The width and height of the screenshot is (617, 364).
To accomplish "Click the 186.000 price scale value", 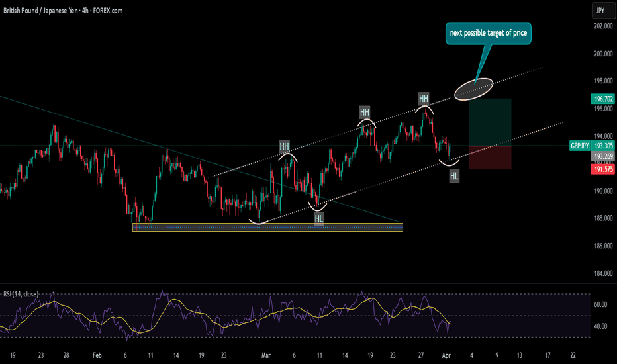I will tap(603, 246).
